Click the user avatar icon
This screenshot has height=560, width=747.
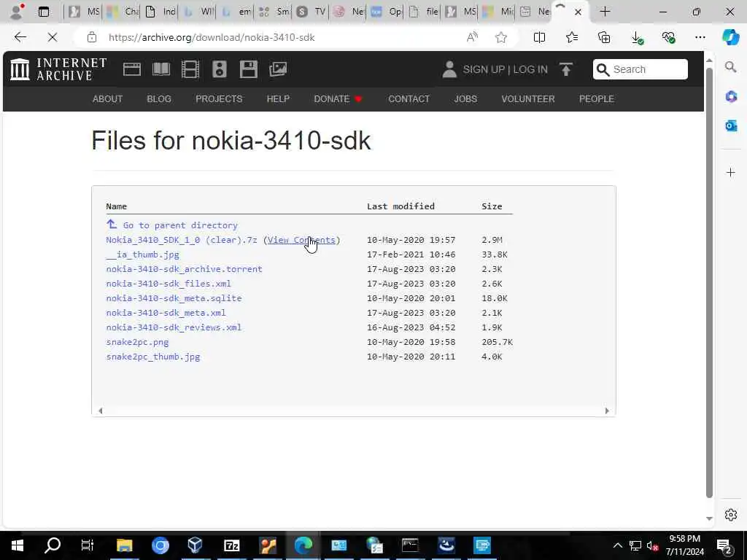click(x=449, y=69)
